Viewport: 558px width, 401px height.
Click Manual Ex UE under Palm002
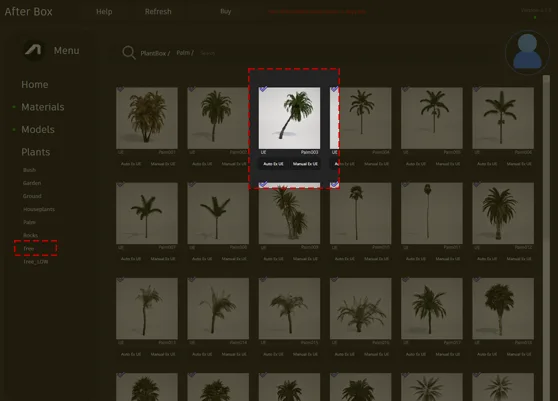tap(234, 164)
